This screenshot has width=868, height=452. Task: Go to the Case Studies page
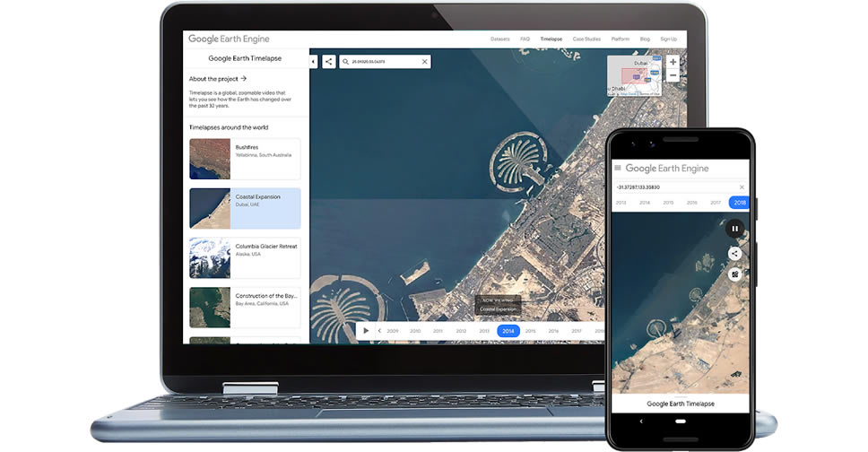(x=586, y=39)
